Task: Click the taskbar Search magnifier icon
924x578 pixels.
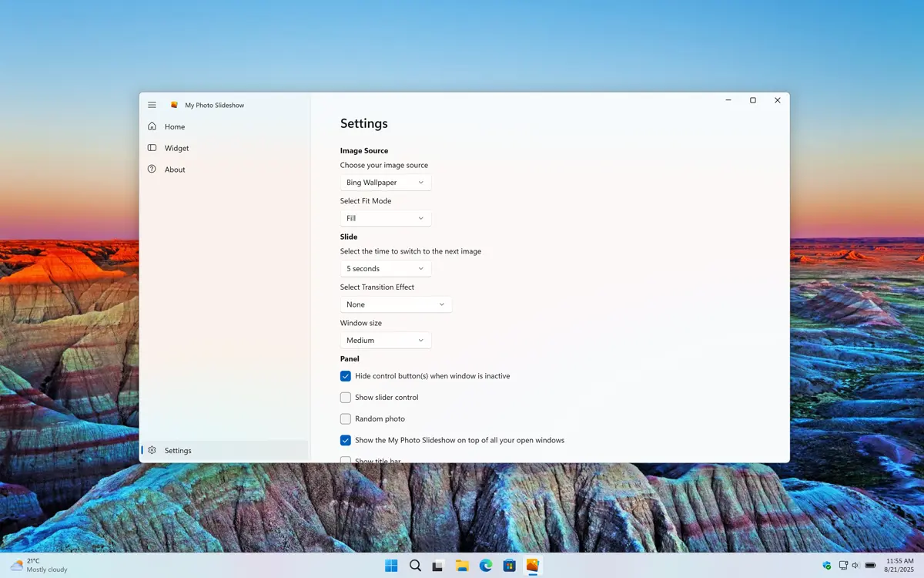Action: coord(415,566)
